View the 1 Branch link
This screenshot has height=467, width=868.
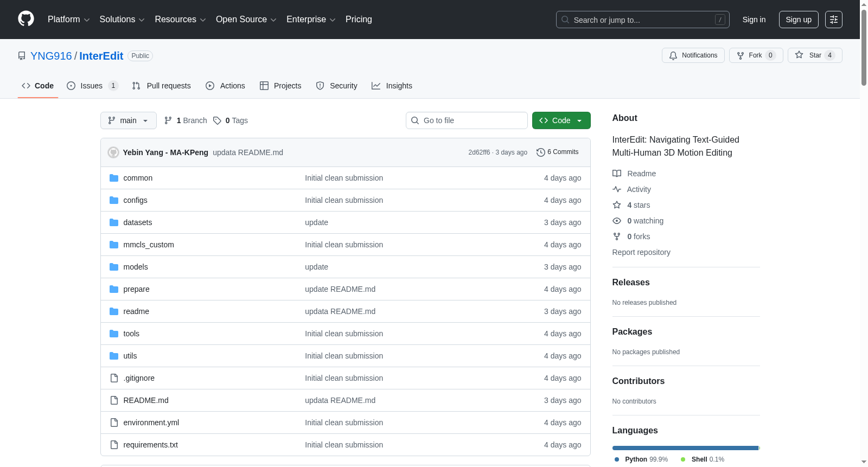(186, 120)
